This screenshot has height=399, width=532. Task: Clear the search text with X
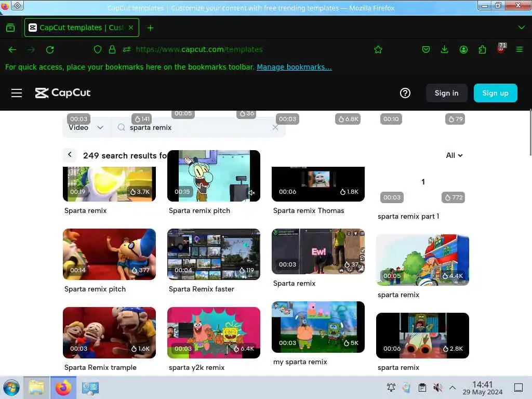pyautogui.click(x=275, y=128)
